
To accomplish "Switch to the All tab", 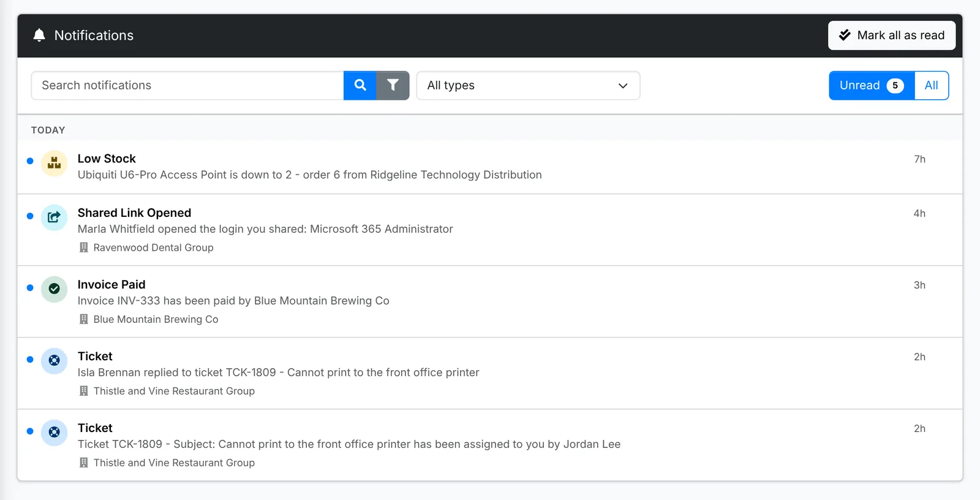I will pyautogui.click(x=931, y=85).
